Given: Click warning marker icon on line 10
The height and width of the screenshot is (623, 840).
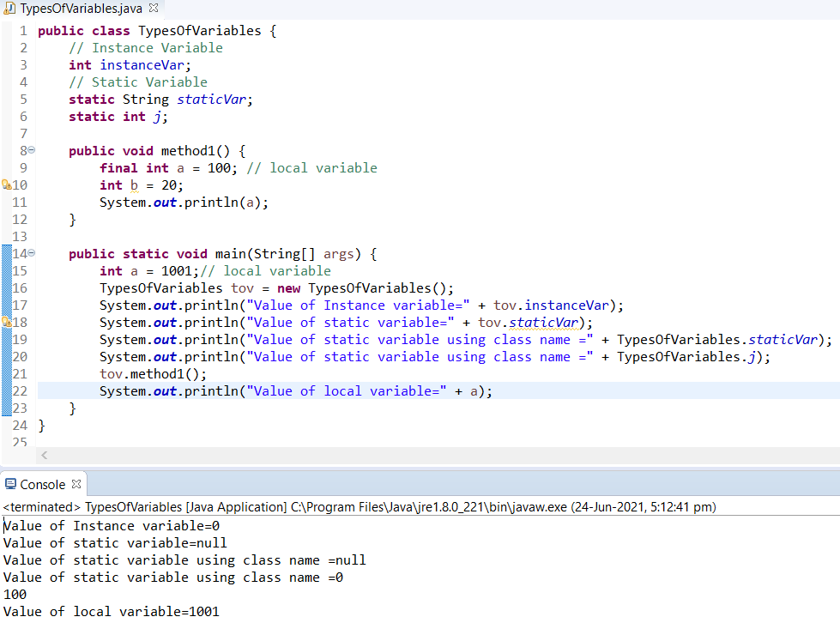Looking at the screenshot, I should tap(6, 185).
